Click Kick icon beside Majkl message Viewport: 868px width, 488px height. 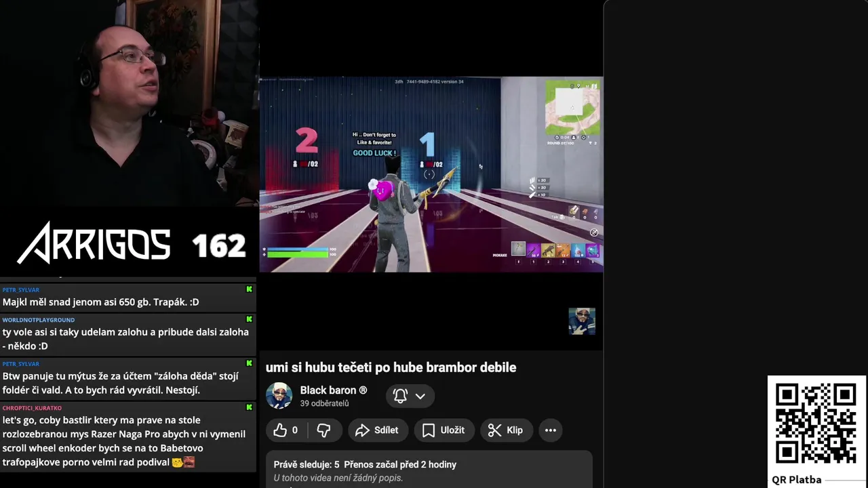coord(249,289)
